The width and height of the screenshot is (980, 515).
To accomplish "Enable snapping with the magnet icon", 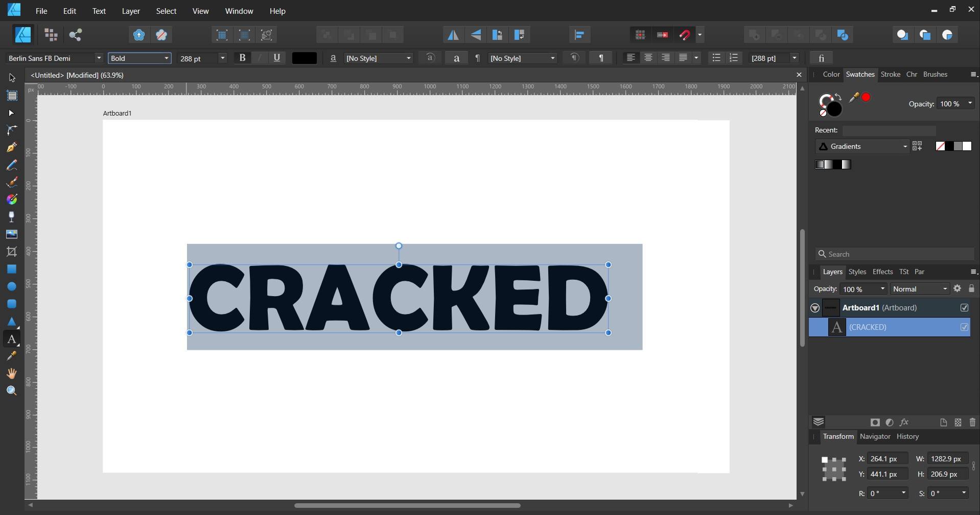I will tap(685, 34).
